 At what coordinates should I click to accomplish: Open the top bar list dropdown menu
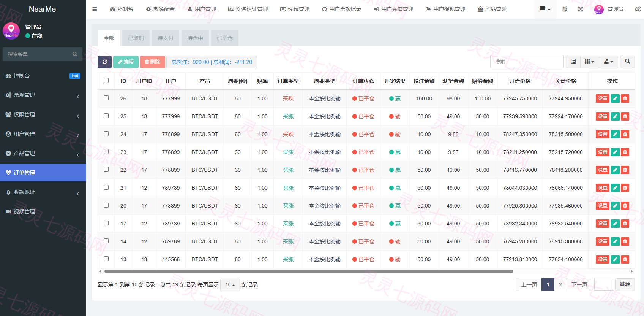pyautogui.click(x=545, y=9)
